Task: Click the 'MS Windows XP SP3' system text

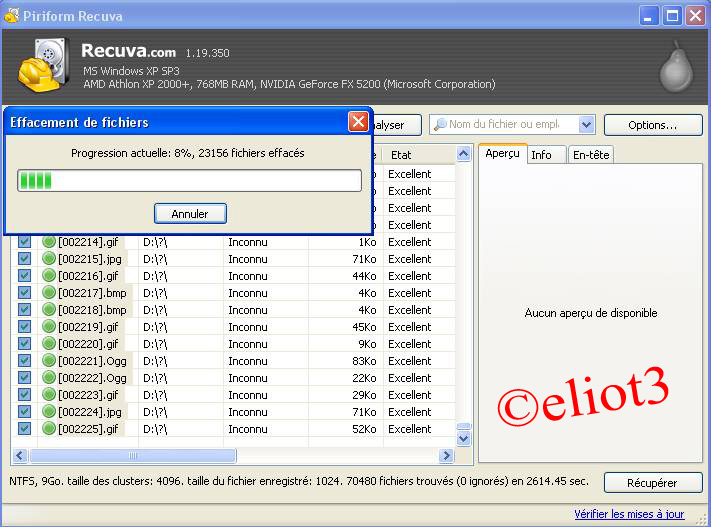Action: click(x=131, y=71)
